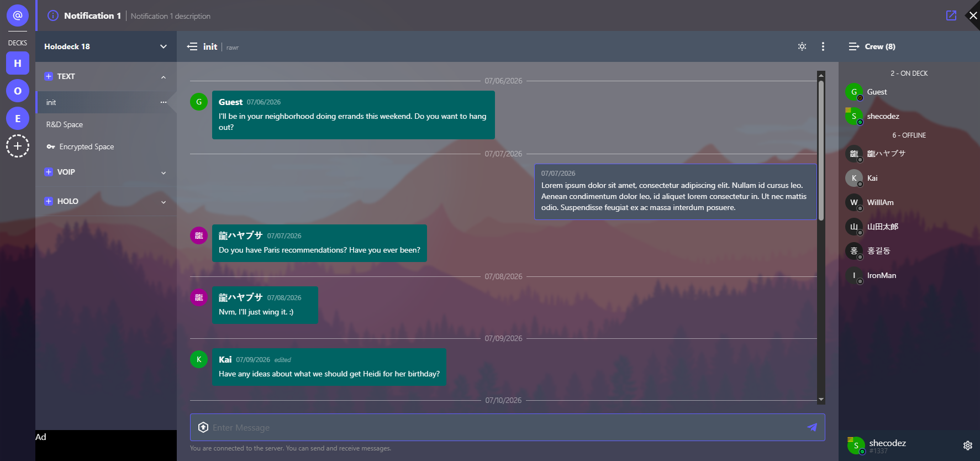This screenshot has width=980, height=461.
Task: Send the message with the paper plane icon
Action: [x=812, y=427]
